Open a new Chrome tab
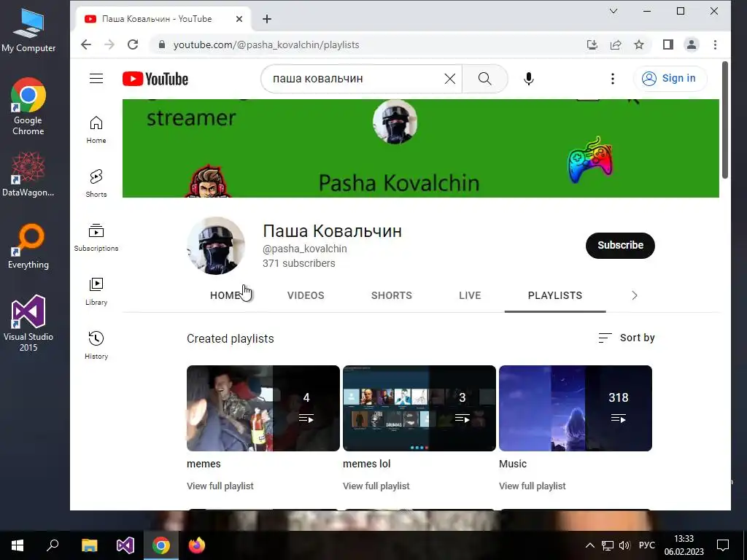 (267, 19)
